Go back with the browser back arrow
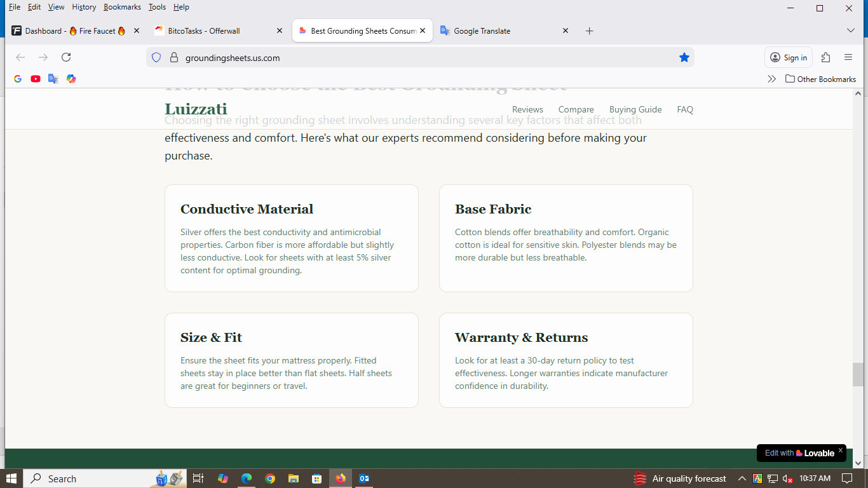 pyautogui.click(x=20, y=57)
